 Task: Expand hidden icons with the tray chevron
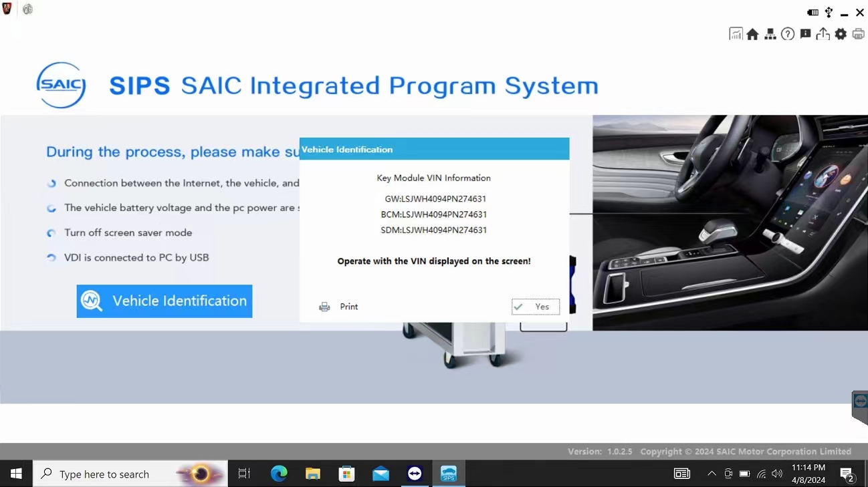(x=712, y=474)
